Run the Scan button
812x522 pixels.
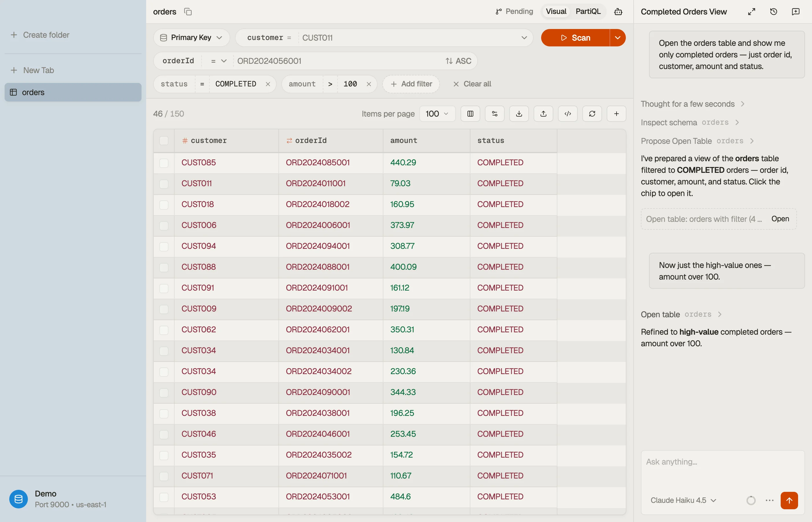pyautogui.click(x=575, y=38)
